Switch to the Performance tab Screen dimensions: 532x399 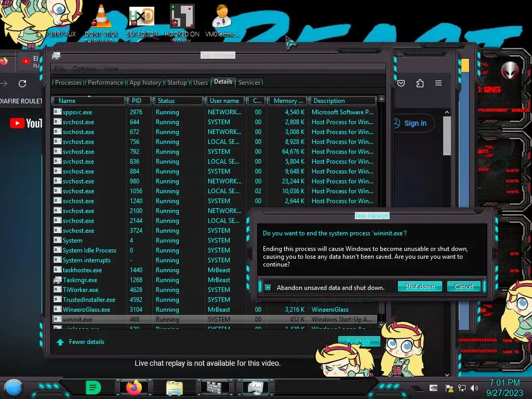(x=105, y=83)
